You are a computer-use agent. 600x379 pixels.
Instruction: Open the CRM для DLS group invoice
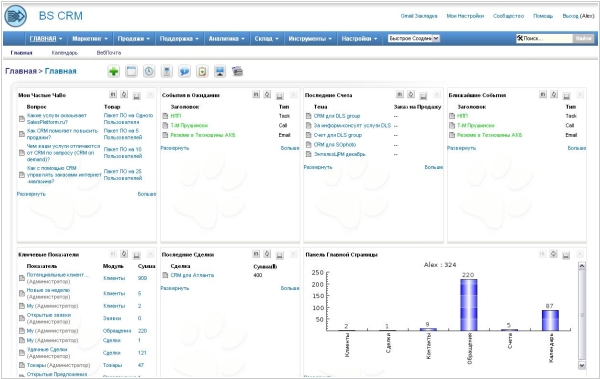pyautogui.click(x=337, y=116)
